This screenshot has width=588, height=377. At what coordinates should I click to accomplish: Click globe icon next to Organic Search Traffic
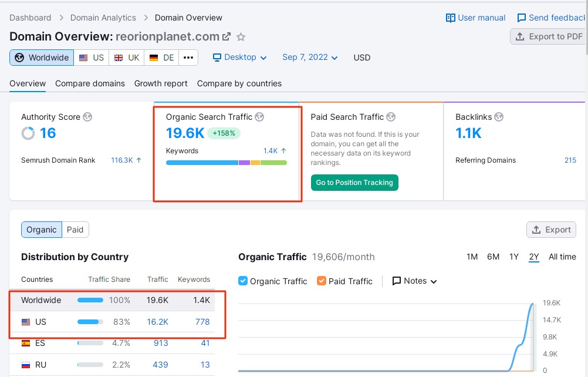259,117
